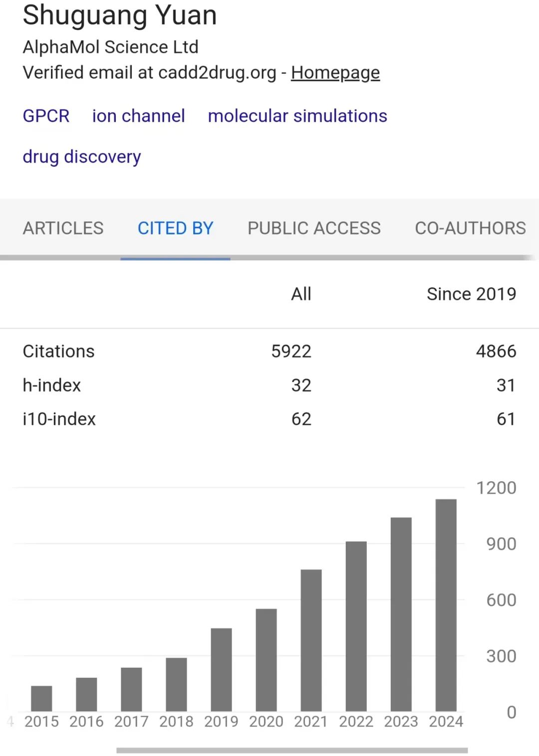
Task: Click the 2018 citations bar
Action: point(176,684)
